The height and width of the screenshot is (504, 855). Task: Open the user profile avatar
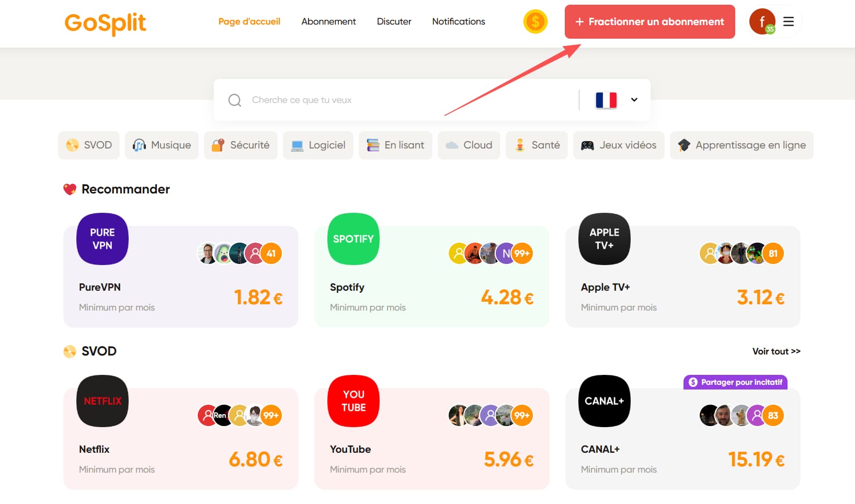[762, 22]
